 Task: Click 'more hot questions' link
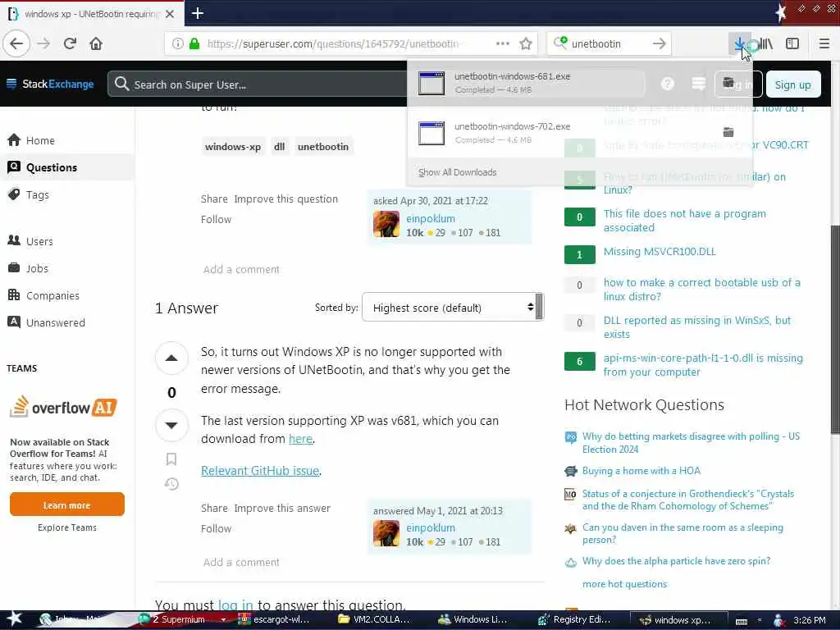point(624,584)
